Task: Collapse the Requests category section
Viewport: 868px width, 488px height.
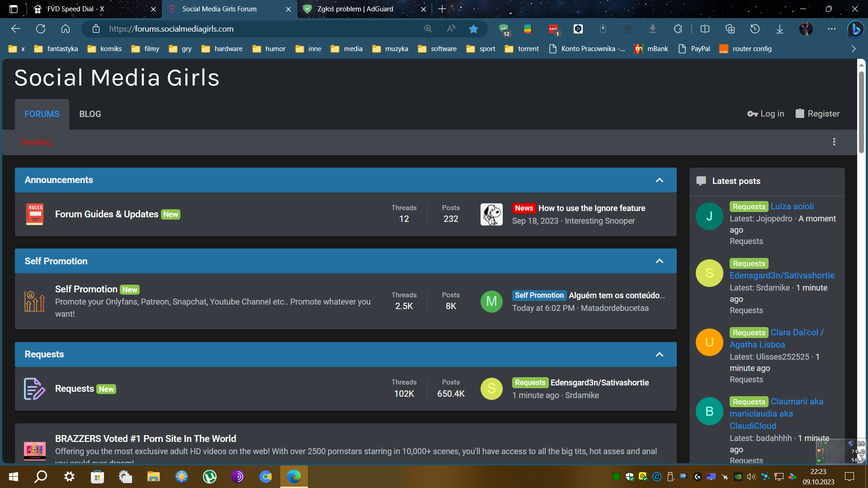Action: 660,354
